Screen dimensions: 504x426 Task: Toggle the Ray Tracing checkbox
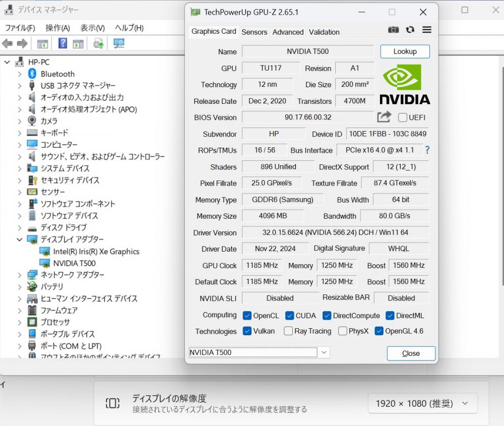click(x=288, y=331)
